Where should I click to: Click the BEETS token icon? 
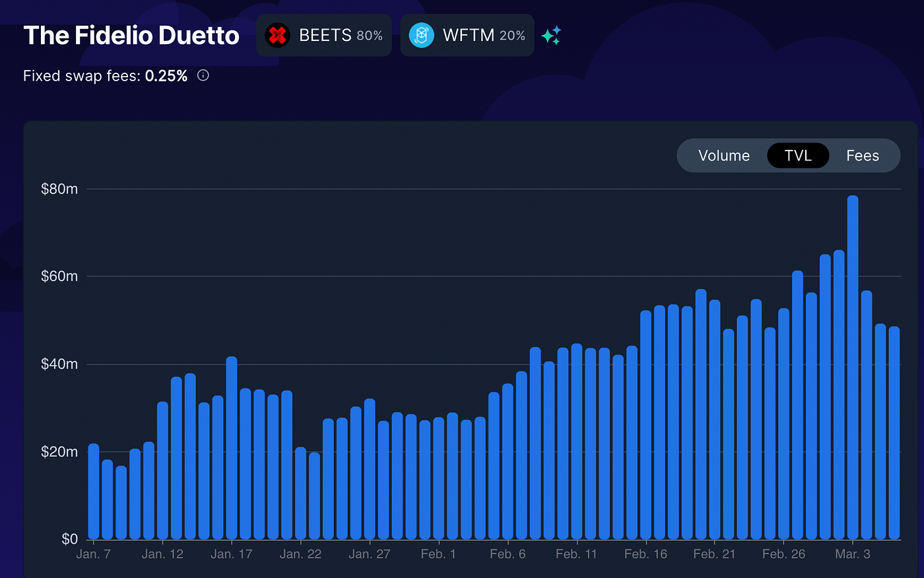click(277, 35)
